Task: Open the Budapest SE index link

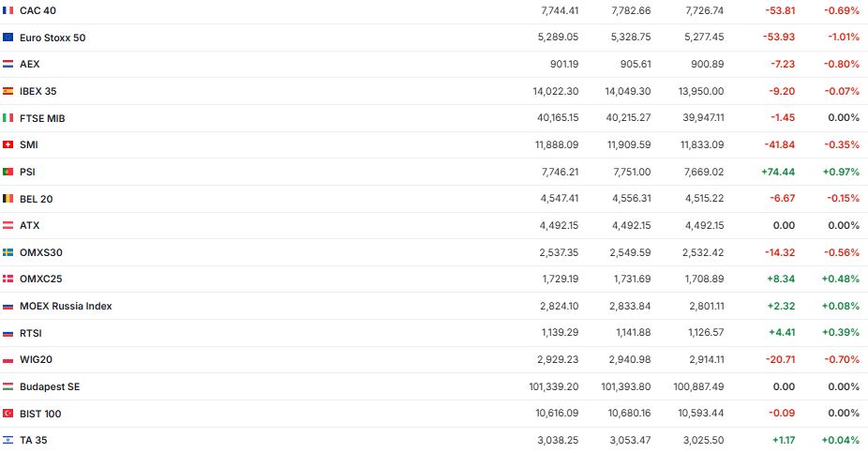Action: click(x=50, y=386)
